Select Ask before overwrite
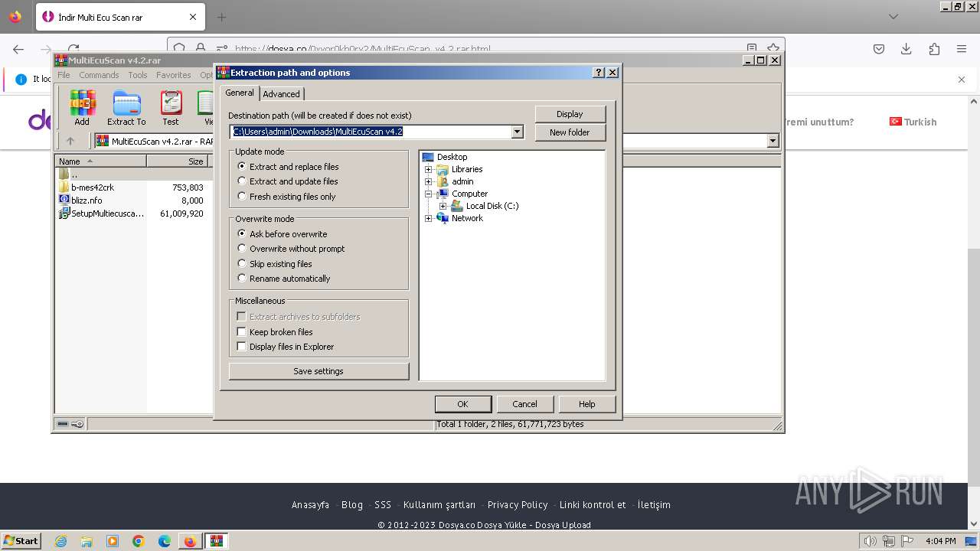This screenshot has width=980, height=551. pos(283,234)
